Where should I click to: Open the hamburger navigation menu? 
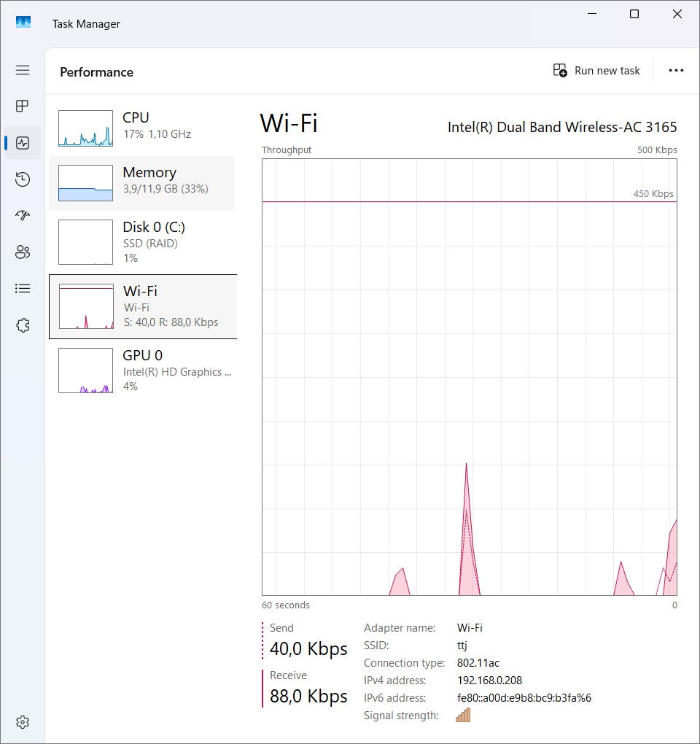click(x=23, y=70)
